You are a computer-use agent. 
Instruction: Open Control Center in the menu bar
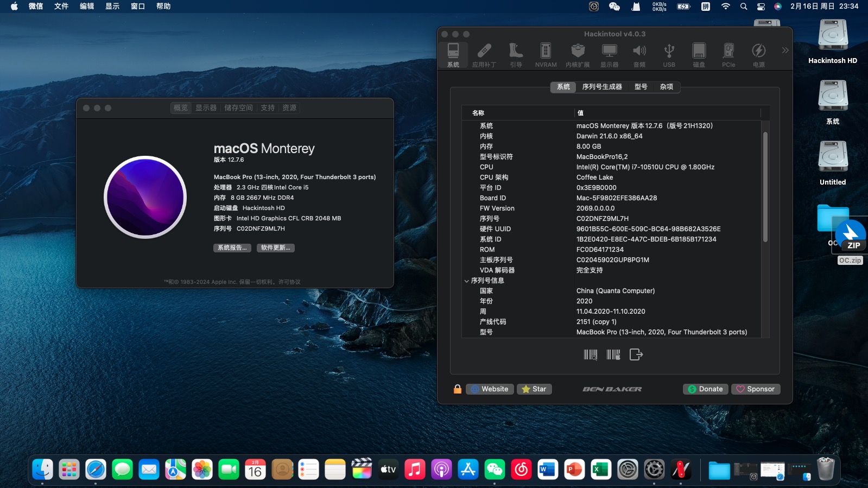point(761,7)
